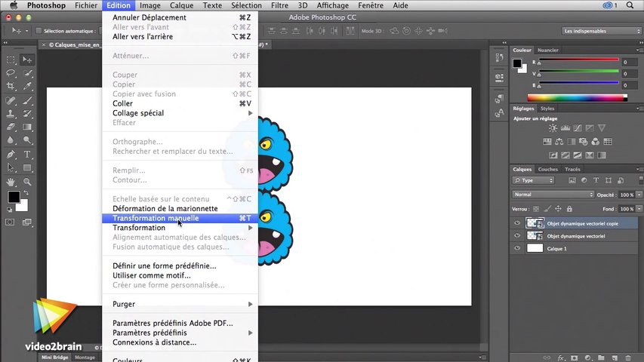Select the Path Selection tool
The width and height of the screenshot is (644, 362).
pyautogui.click(x=11, y=168)
